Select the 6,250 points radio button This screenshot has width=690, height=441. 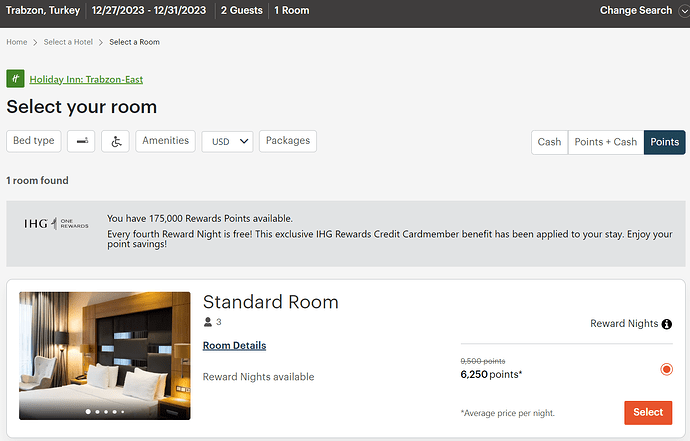click(666, 369)
